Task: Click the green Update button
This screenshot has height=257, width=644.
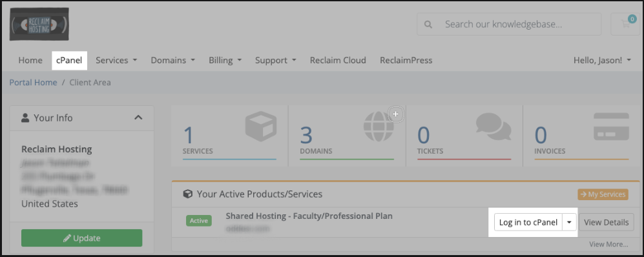Action: click(82, 238)
